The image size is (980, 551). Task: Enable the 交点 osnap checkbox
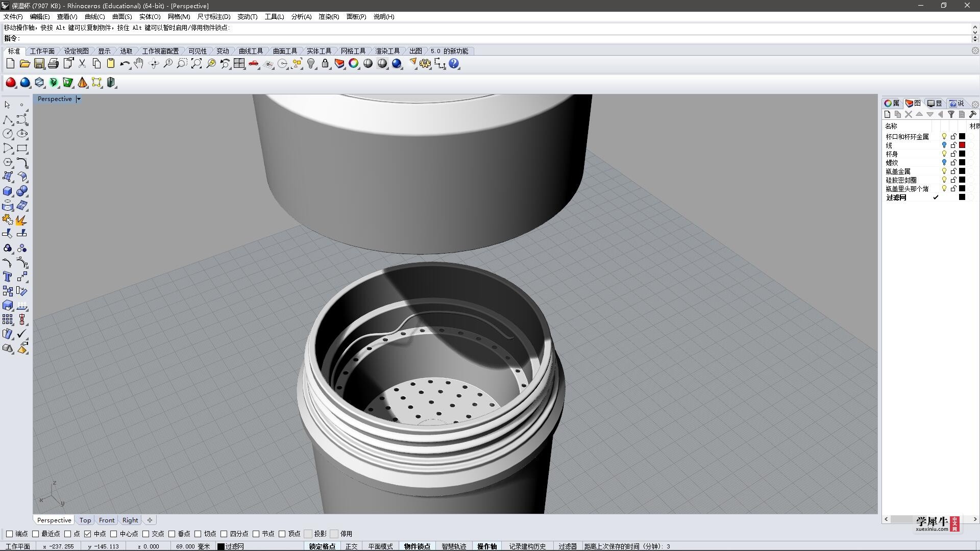pos(145,534)
